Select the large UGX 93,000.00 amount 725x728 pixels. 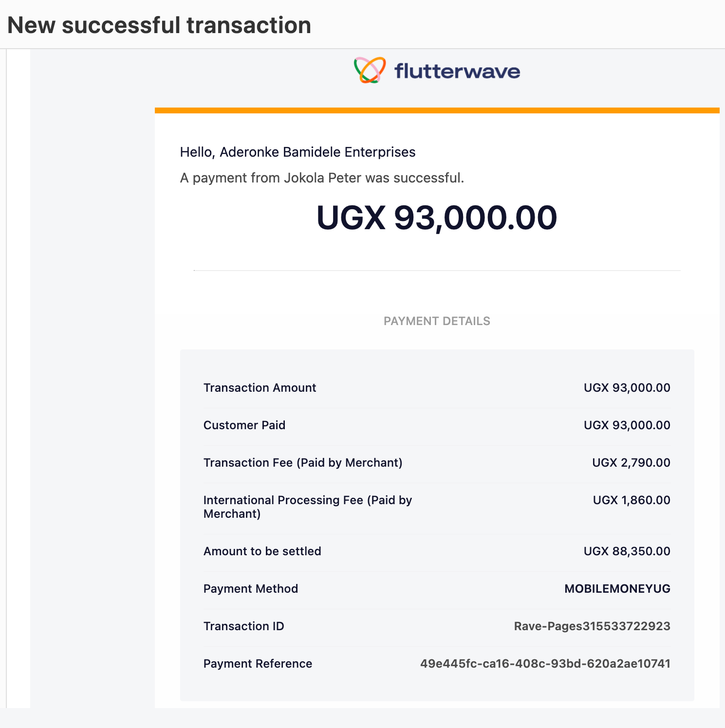437,217
